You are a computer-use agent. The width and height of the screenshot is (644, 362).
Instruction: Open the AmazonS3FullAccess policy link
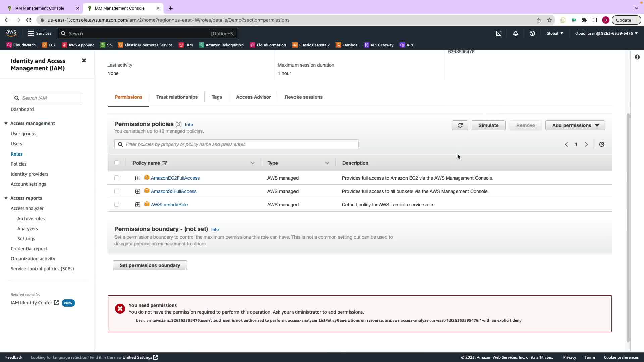point(173,191)
